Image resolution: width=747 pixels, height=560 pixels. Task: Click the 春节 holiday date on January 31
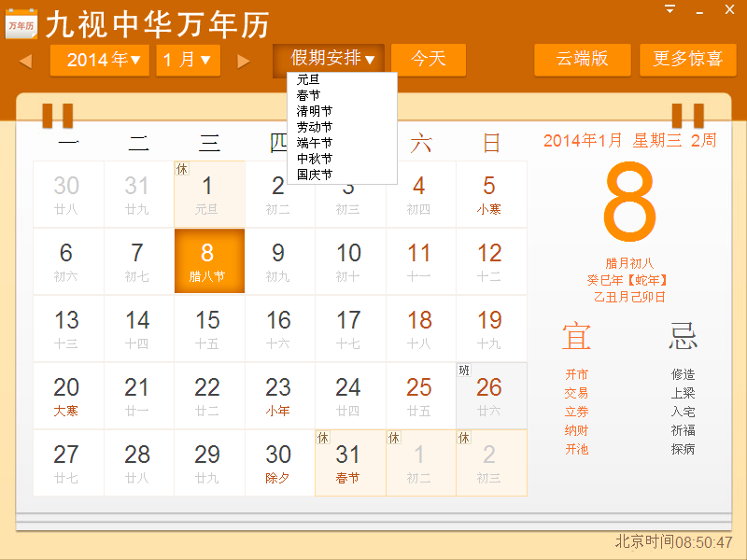click(349, 462)
